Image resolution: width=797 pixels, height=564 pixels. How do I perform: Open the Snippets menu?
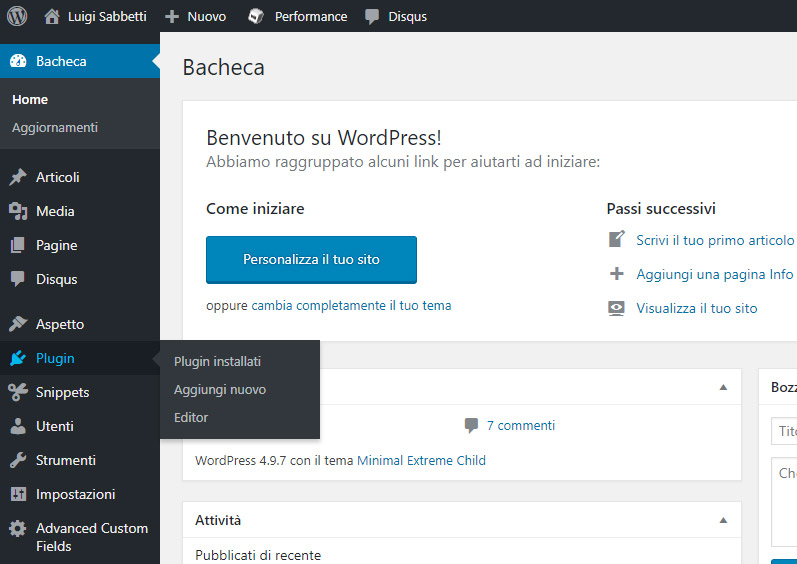pos(63,392)
